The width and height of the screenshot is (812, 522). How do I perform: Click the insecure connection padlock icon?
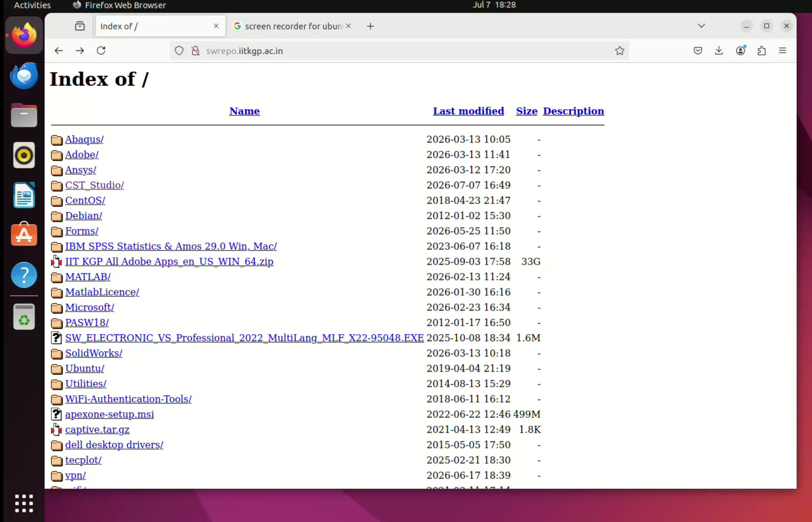[196, 51]
